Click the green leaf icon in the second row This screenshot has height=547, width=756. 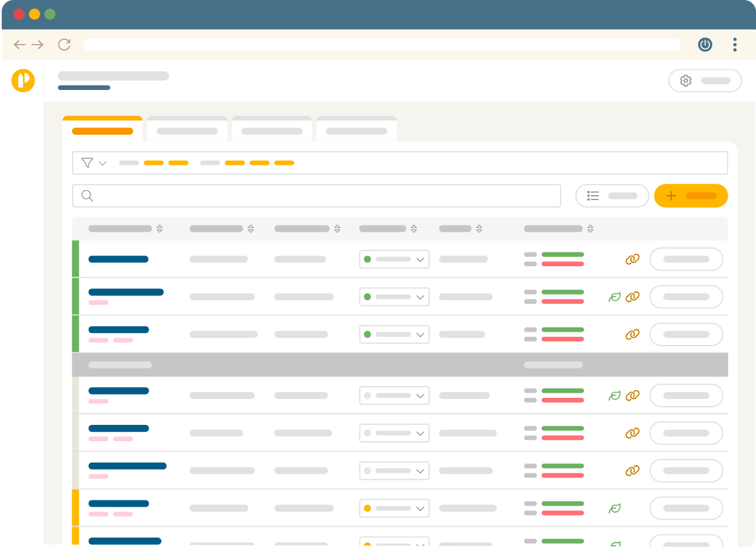coord(614,297)
